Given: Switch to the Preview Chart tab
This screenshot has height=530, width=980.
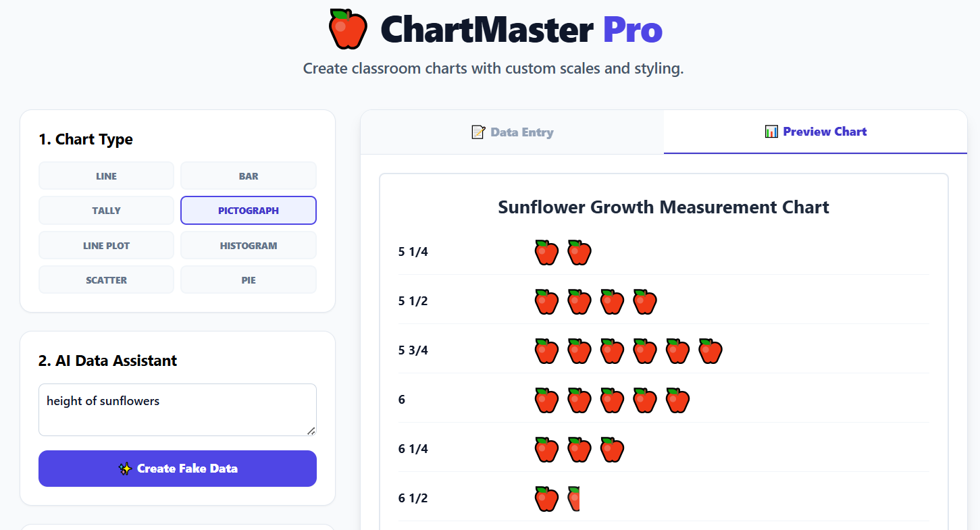Looking at the screenshot, I should coord(815,132).
